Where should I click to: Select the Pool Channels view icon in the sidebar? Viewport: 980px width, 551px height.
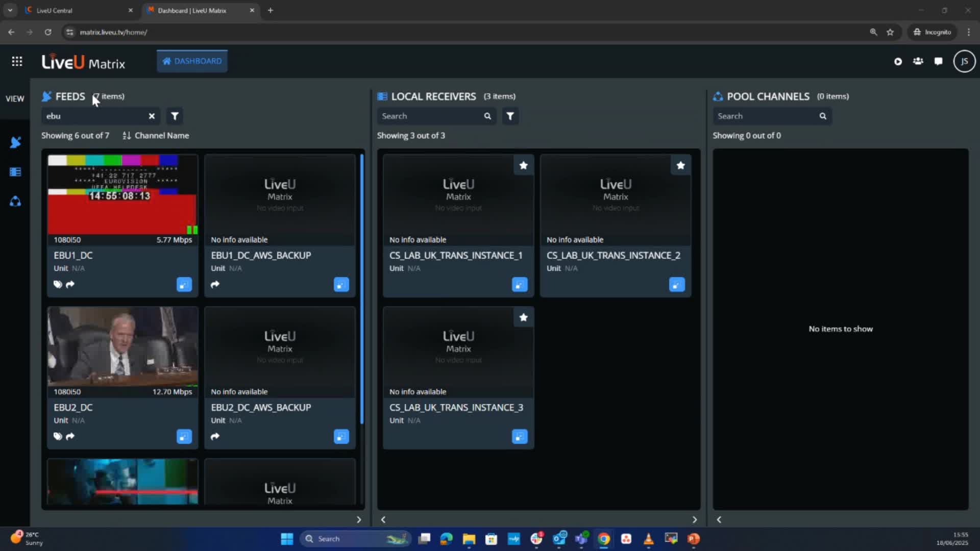click(15, 202)
